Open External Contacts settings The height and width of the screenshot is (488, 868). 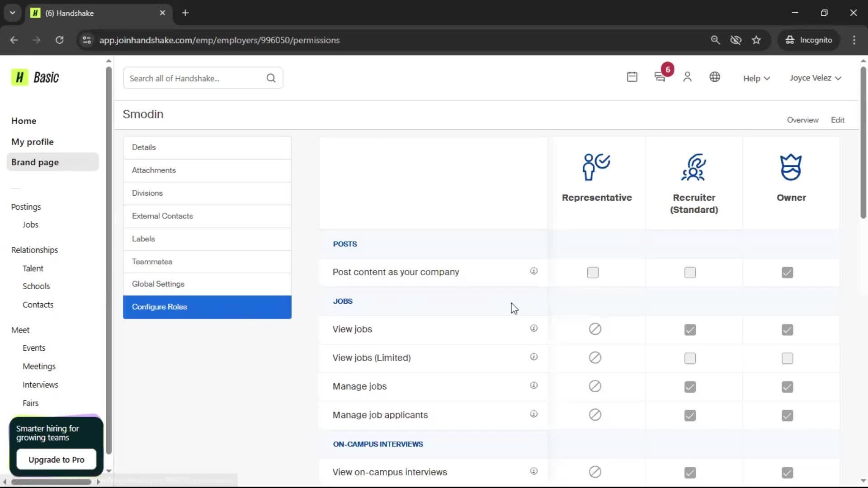207,216
